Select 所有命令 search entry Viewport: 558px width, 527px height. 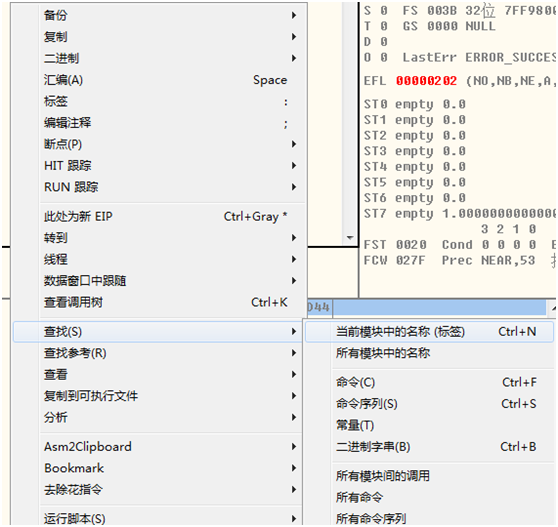(x=430, y=497)
